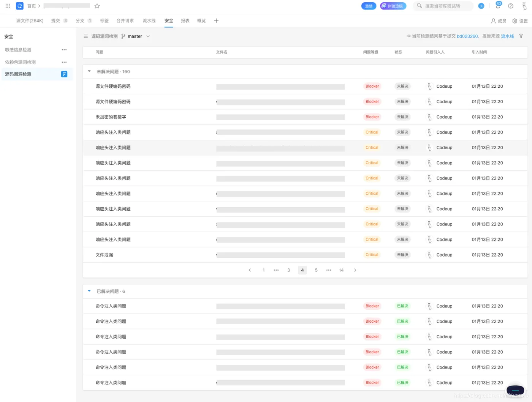Select 敏感信息检测 in sidebar
532x402 pixels.
pos(18,50)
